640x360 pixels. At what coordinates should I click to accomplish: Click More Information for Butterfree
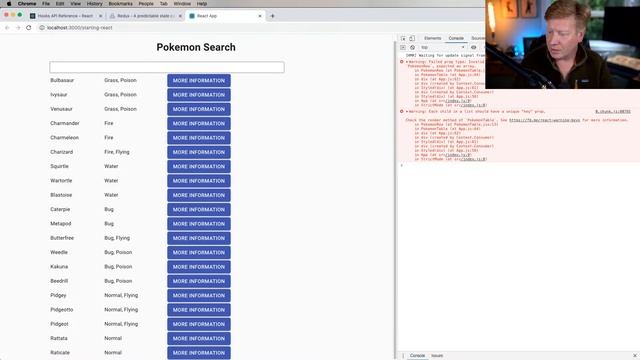[199, 238]
